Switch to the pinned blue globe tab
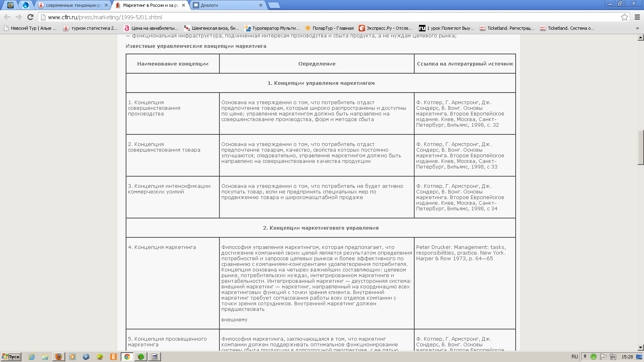Image resolution: width=644 pixels, height=362 pixels. tap(26, 5)
